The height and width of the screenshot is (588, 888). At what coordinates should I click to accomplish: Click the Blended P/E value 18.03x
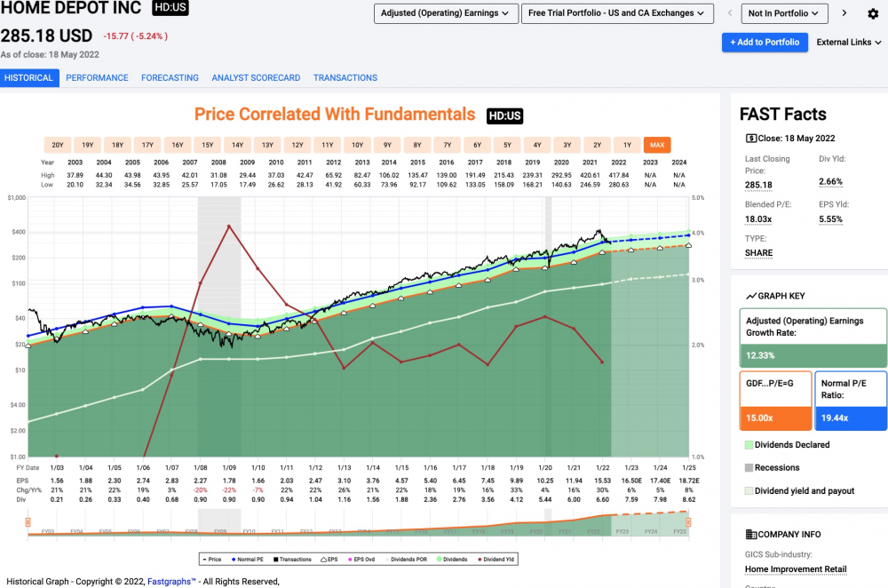758,219
